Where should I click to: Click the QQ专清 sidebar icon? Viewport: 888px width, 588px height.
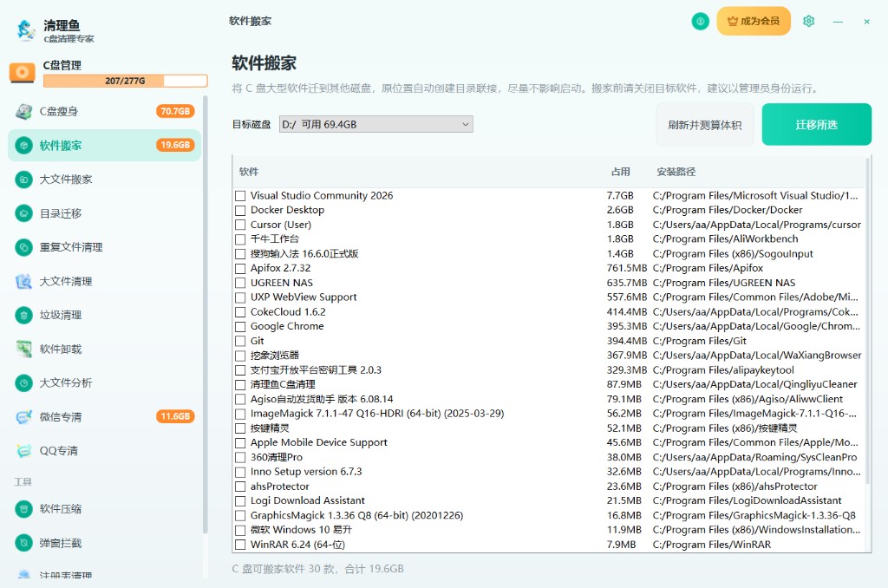pyautogui.click(x=23, y=451)
